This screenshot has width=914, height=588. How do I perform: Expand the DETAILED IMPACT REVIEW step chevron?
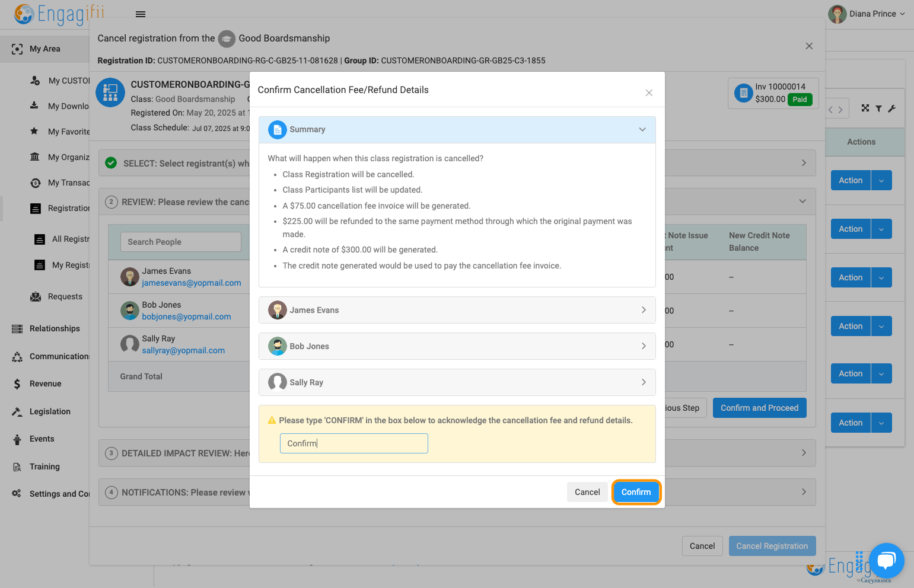pyautogui.click(x=804, y=453)
